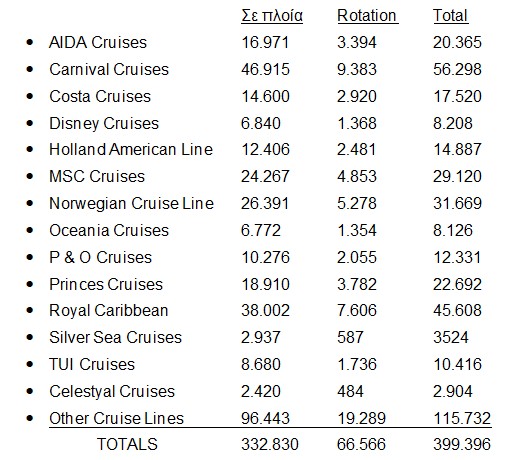Click Costa Cruises total 17.520
This screenshot has height=460, width=529.
[457, 97]
